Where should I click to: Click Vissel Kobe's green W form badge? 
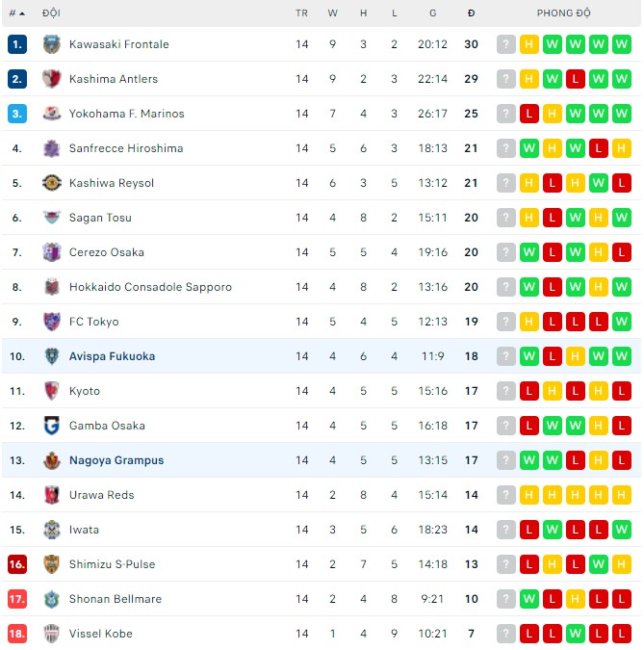[x=576, y=634]
